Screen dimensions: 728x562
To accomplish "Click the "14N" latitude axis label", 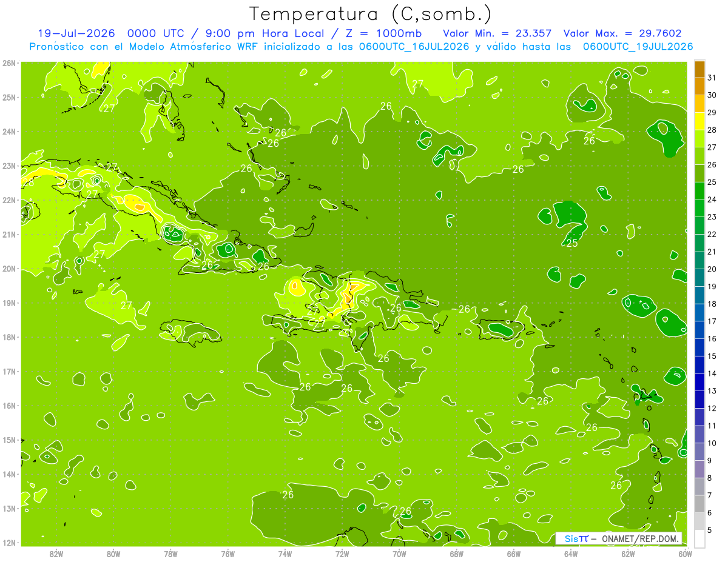I will 9,474.
